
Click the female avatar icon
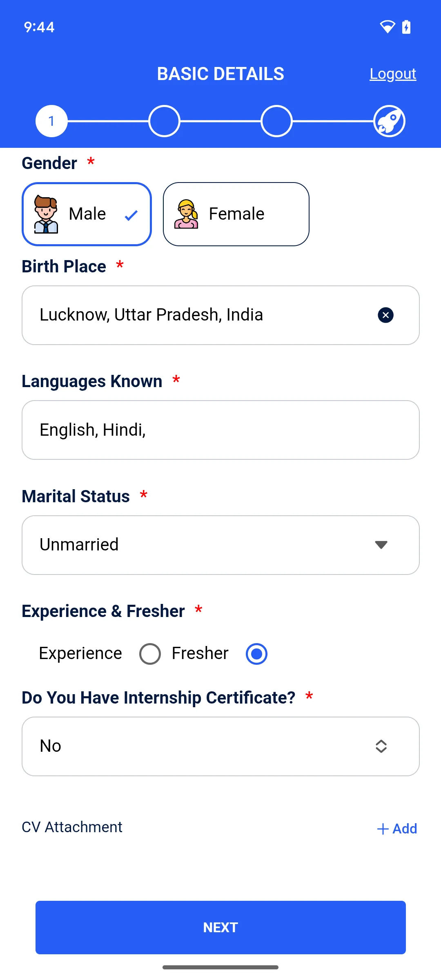coord(186,214)
